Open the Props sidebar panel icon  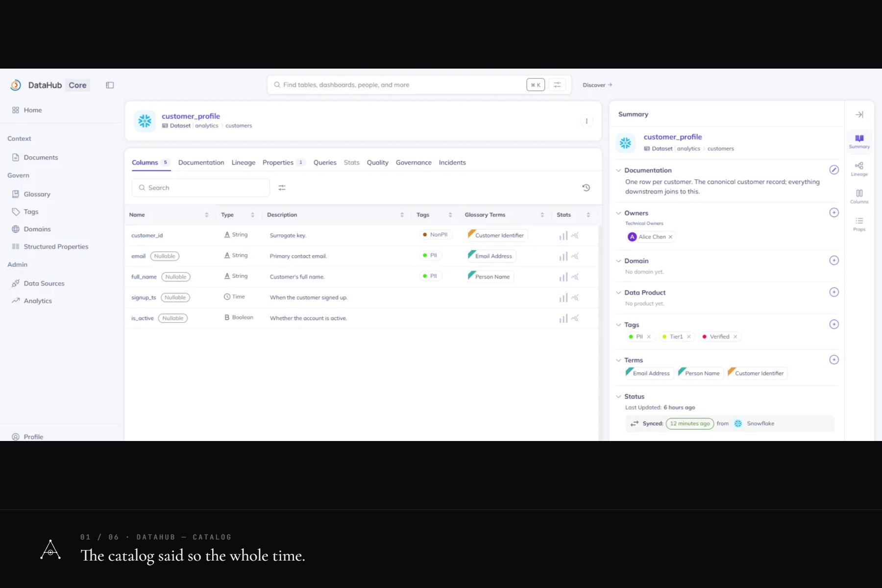[x=859, y=224]
